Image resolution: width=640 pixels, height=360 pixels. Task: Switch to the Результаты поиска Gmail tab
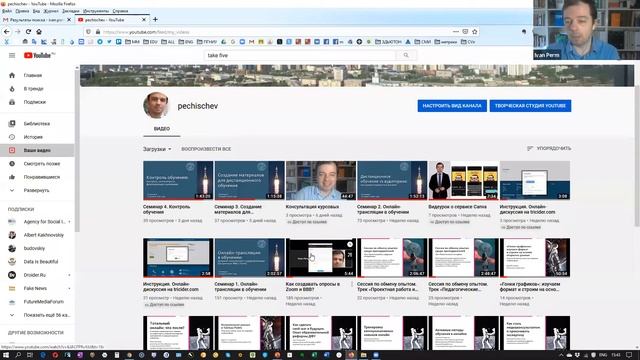pos(36,20)
